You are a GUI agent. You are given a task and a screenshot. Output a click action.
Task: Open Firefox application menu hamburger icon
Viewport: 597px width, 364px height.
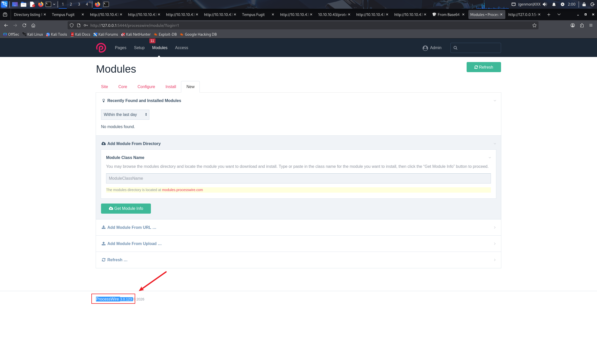pos(591,25)
